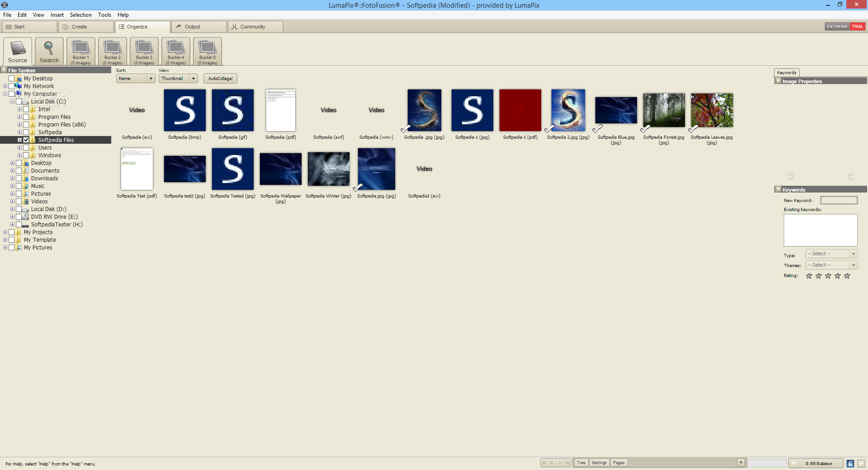Screen dimensions: 868x470
Task: Switch to the Community tab
Action: click(x=255, y=27)
